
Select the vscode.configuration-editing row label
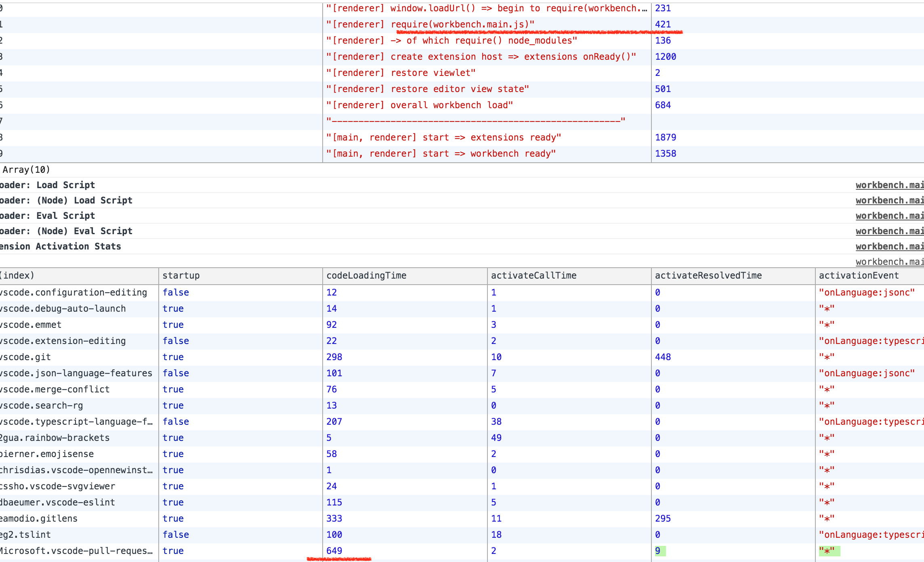(73, 293)
